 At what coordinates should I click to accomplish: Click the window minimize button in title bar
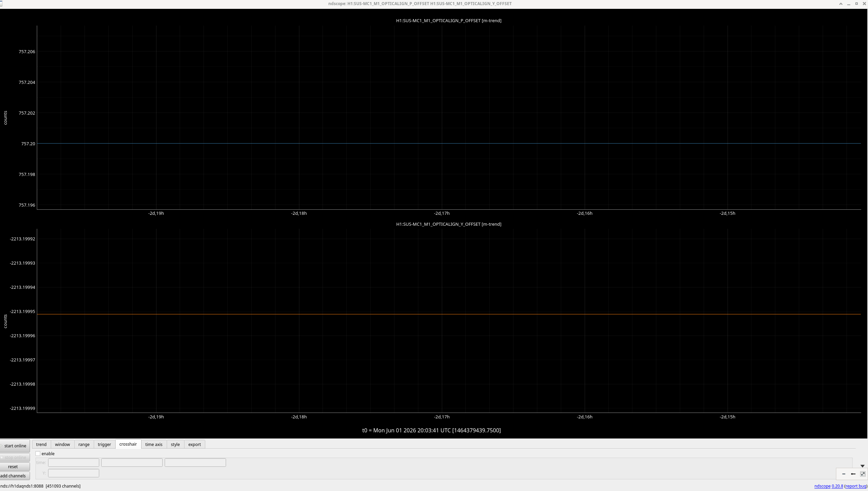pos(849,4)
